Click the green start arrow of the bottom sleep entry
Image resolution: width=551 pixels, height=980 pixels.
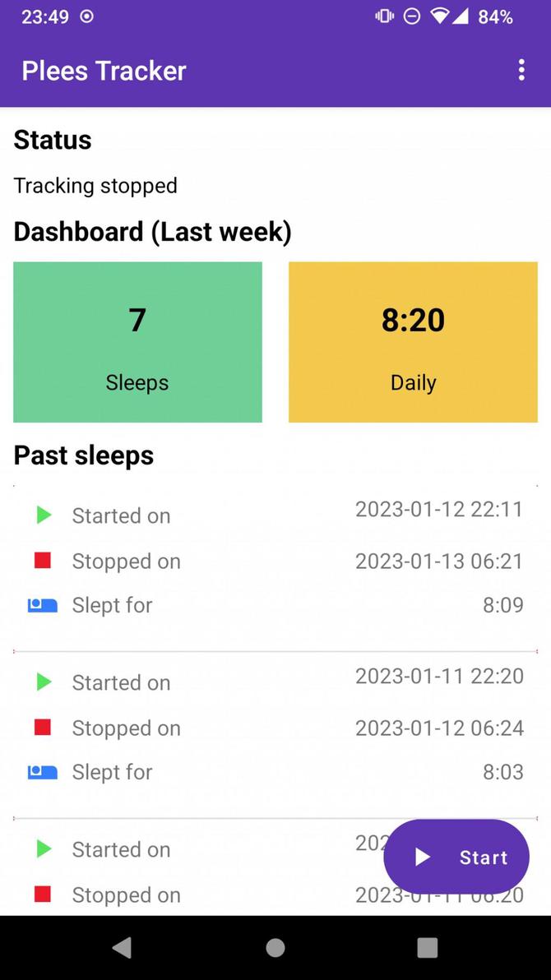pos(42,848)
